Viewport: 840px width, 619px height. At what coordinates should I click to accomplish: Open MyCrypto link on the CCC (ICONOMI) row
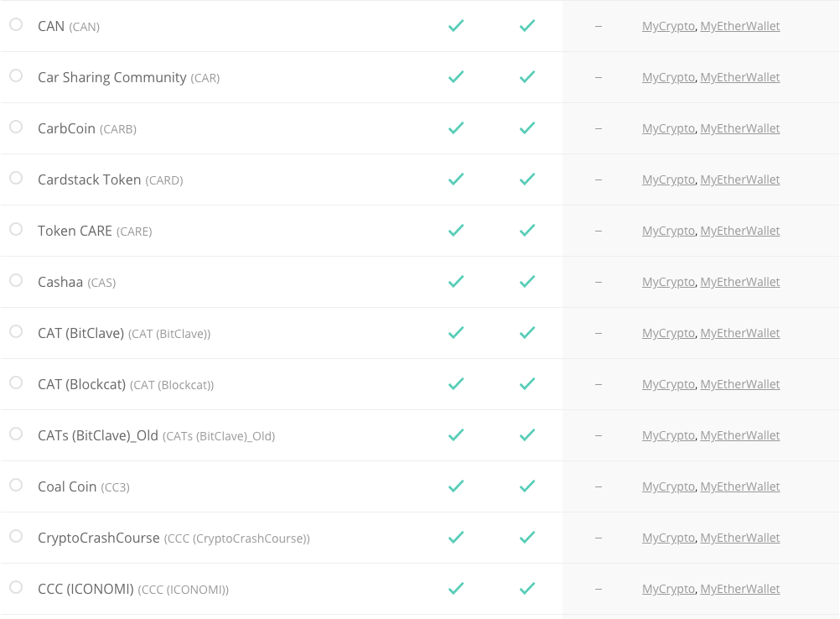[668, 589]
